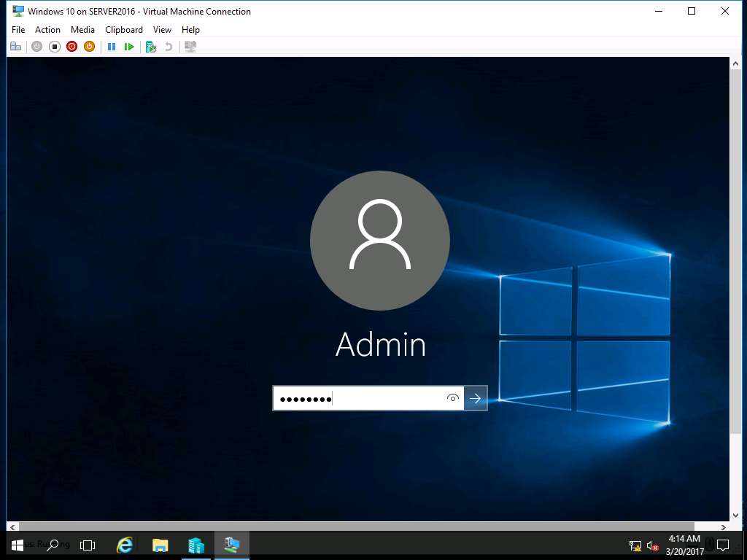Click the Admin user name text
Image resolution: width=747 pixels, height=560 pixels.
point(381,344)
